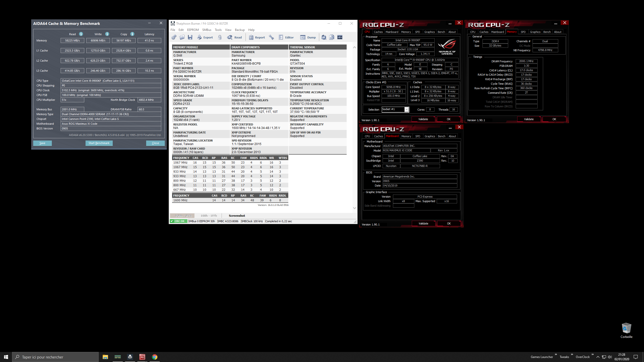Click the info icon beside Write column
Viewport: 644px width, 362px height.
(107, 34)
